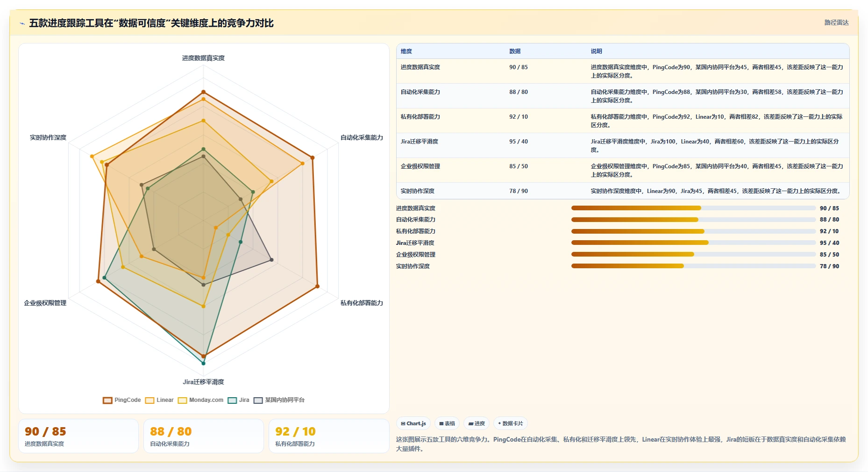Click table value 85 / 50
The height and width of the screenshot is (472, 868).
pos(519,166)
